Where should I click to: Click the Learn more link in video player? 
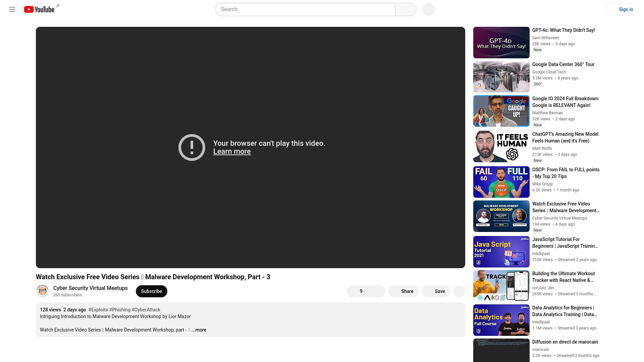[x=232, y=151]
